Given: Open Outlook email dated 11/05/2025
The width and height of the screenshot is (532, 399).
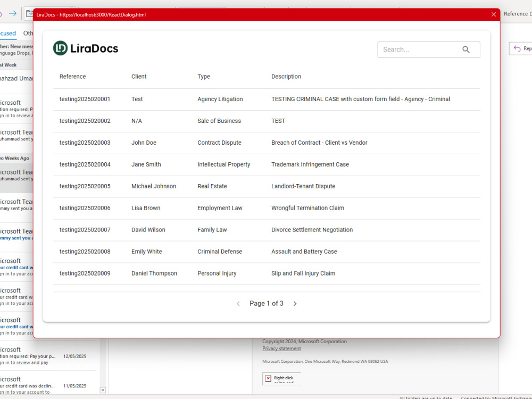Looking at the screenshot, I should [x=48, y=385].
